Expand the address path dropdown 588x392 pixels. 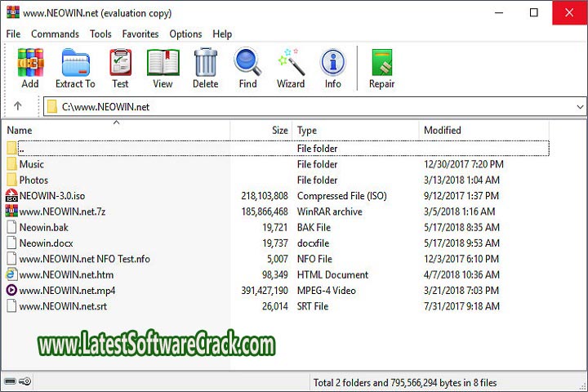tap(580, 107)
